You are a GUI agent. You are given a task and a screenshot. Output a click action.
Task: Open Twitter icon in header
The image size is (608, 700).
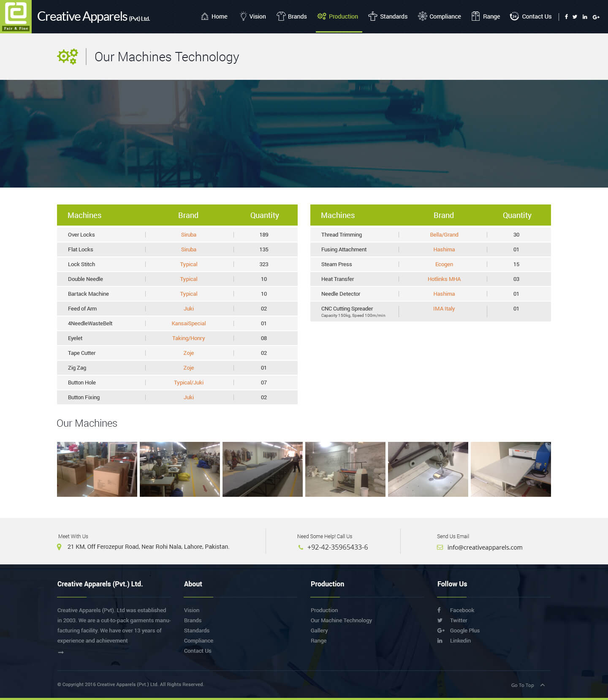[x=575, y=17]
